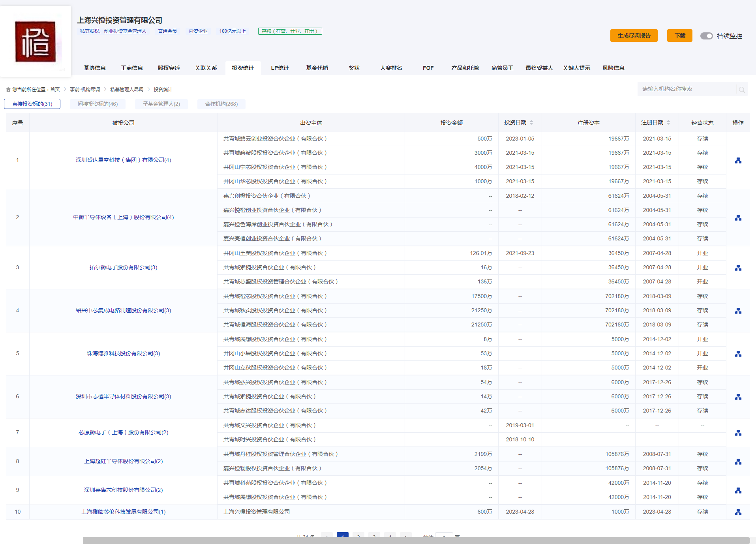
Task: Click the home icon in breadcrumb
Action: point(8,90)
